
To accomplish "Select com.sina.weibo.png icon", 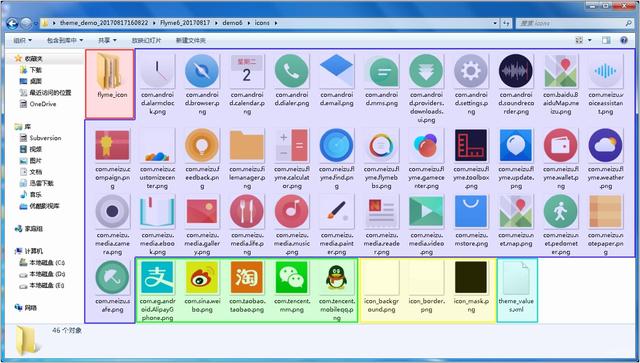I will pos(202,278).
